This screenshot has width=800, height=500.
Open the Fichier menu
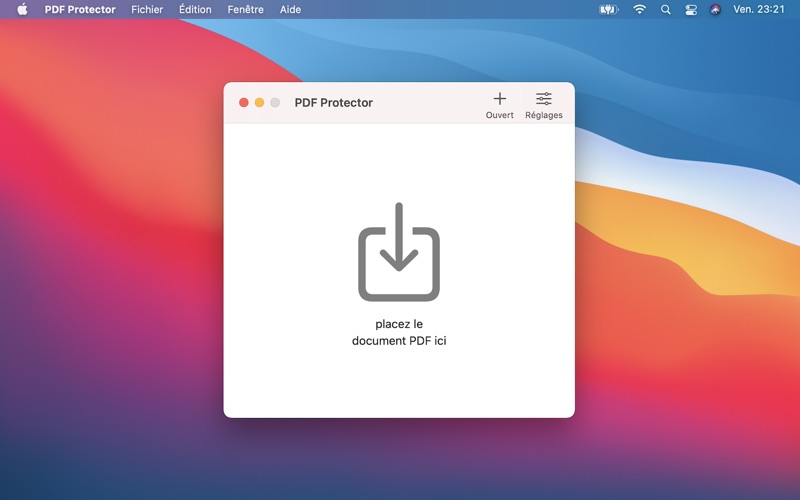pyautogui.click(x=147, y=9)
